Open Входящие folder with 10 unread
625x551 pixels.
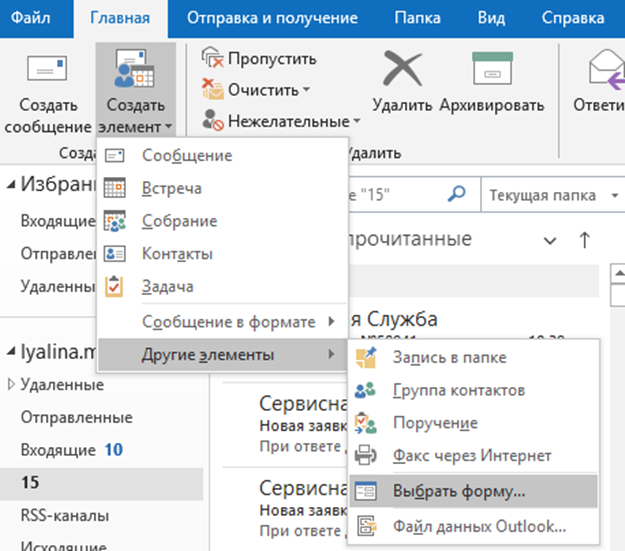pyautogui.click(x=72, y=450)
